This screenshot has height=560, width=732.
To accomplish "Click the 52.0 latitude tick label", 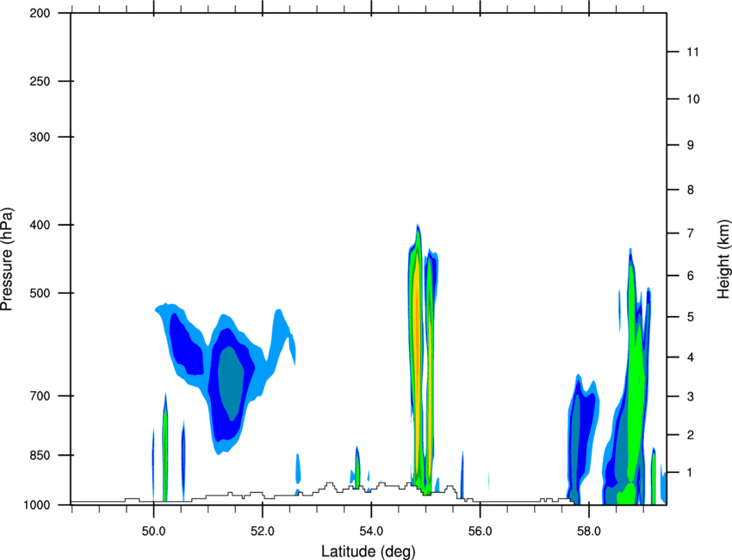I will pyautogui.click(x=263, y=532).
